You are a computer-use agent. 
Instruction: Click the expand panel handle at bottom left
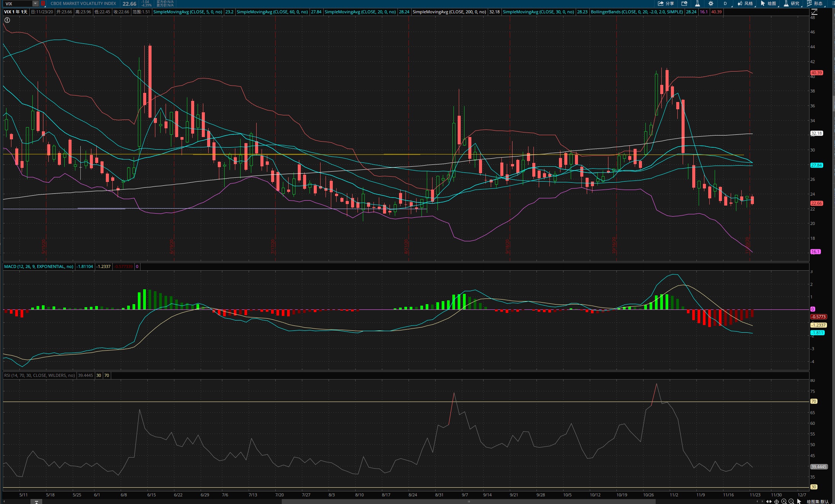[x=36, y=502]
